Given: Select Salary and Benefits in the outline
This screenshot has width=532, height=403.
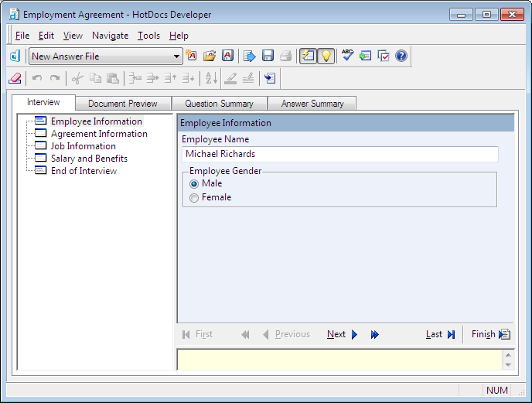Looking at the screenshot, I should [89, 159].
